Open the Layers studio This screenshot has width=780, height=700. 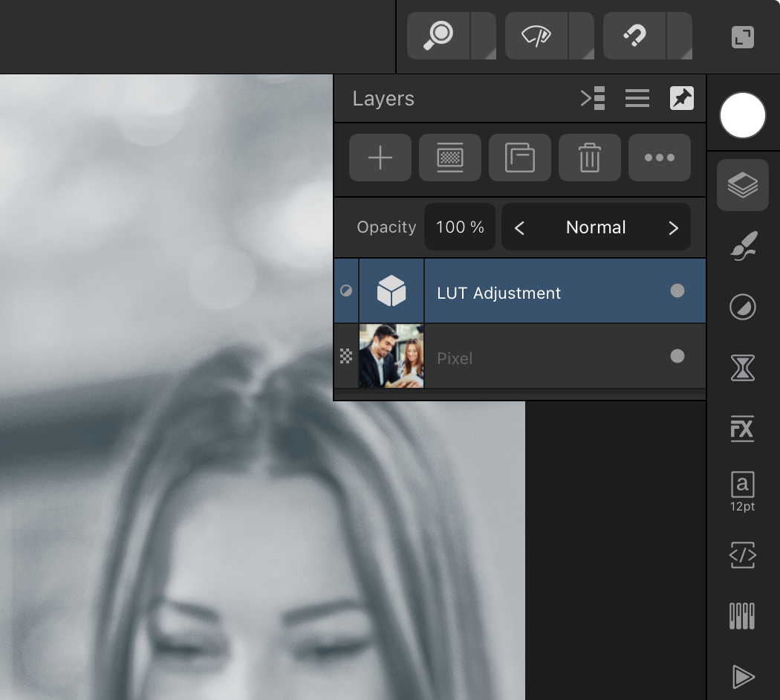(x=743, y=185)
